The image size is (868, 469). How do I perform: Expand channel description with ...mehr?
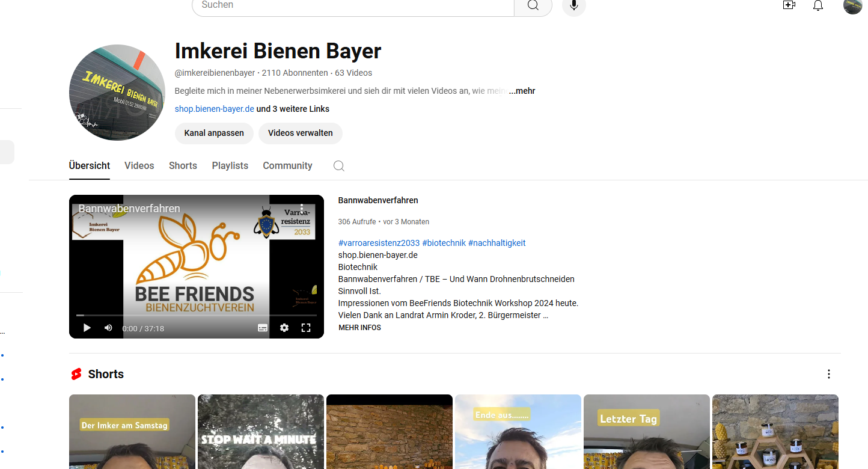pyautogui.click(x=522, y=91)
